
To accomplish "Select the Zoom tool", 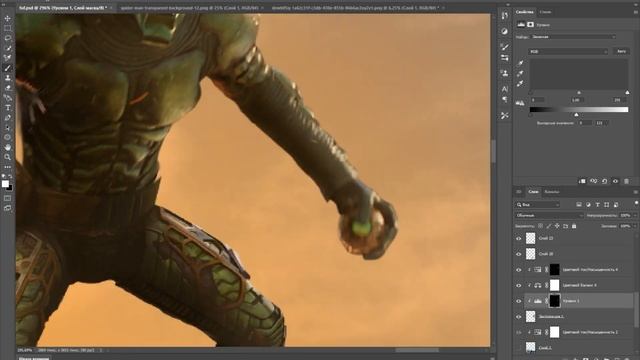I will click(x=7, y=157).
